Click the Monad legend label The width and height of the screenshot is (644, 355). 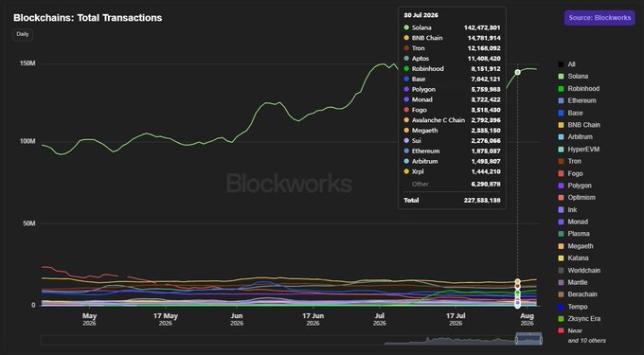tap(578, 222)
